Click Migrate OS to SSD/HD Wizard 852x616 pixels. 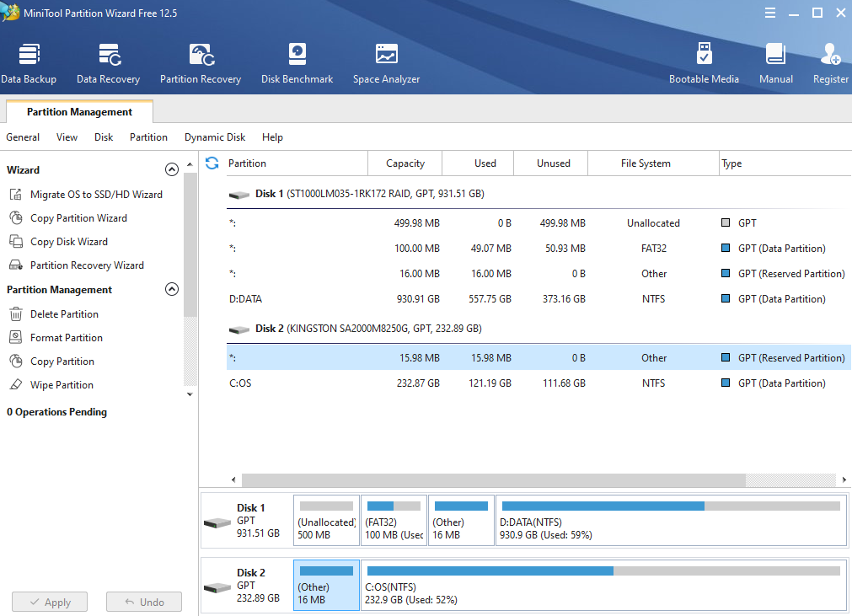coord(96,195)
